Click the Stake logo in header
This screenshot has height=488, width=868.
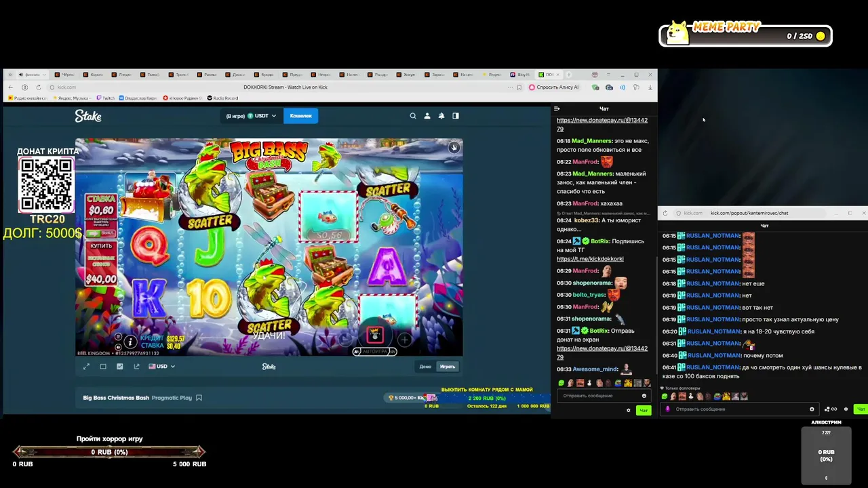tap(88, 116)
